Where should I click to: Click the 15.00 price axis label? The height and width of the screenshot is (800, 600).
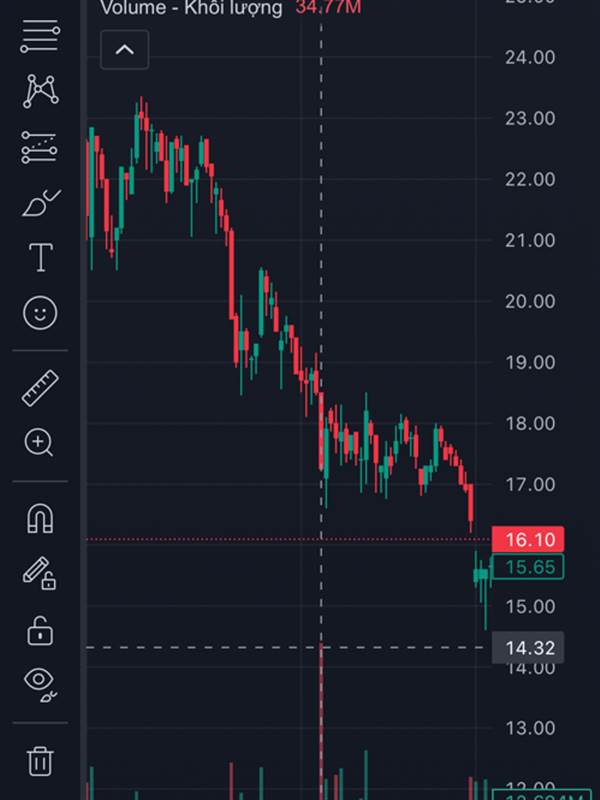(x=530, y=607)
